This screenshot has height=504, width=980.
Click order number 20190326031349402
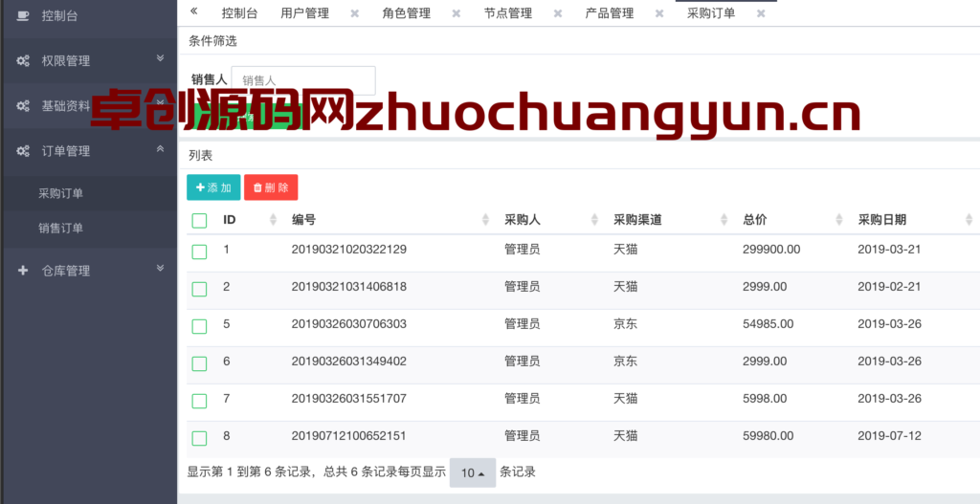348,362
